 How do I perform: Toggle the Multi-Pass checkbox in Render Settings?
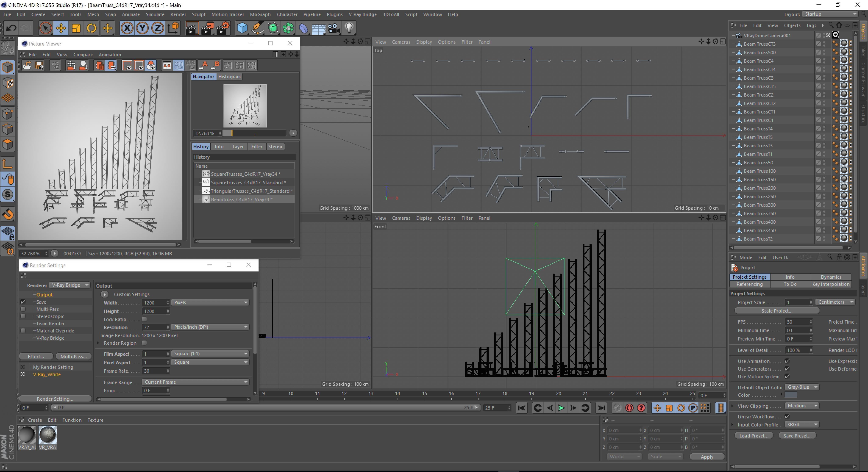point(23,309)
